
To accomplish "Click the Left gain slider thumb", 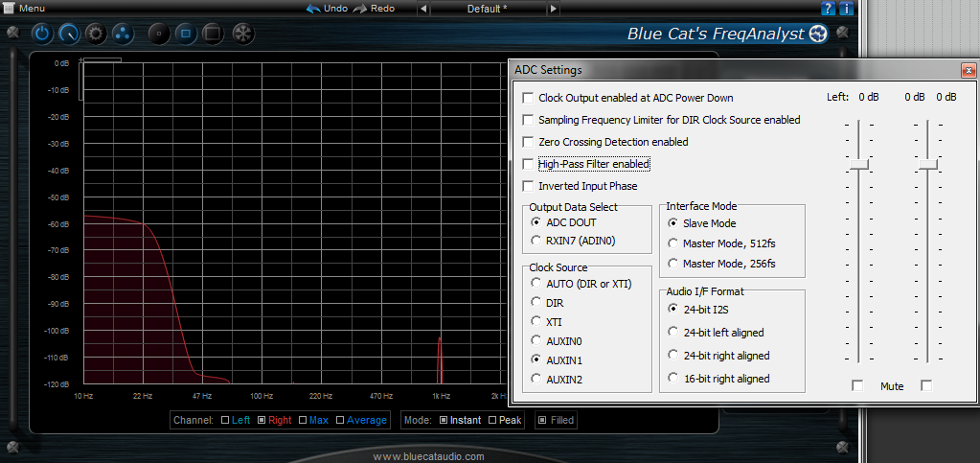I will [859, 164].
